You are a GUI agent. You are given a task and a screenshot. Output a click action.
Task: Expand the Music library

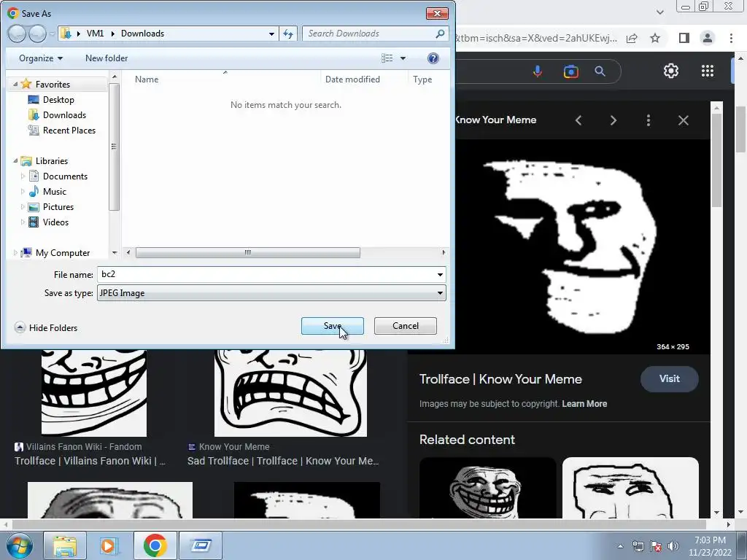click(23, 192)
